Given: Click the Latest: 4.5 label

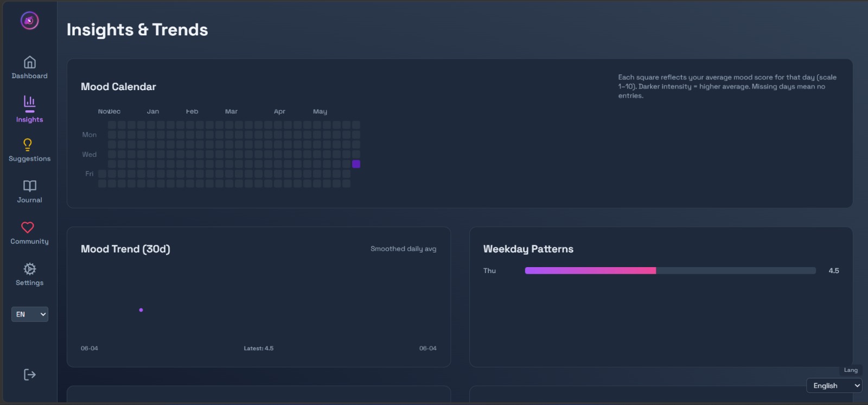Looking at the screenshot, I should (x=259, y=349).
